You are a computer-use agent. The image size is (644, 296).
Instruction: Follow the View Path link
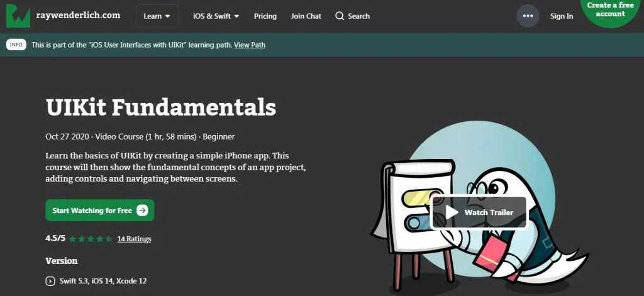coord(250,45)
